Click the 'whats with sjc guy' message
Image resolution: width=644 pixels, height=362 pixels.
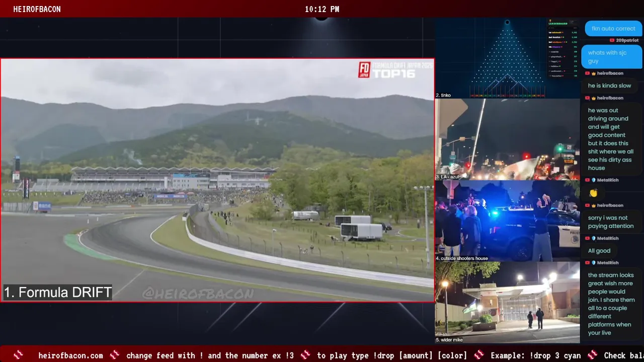[612, 57]
